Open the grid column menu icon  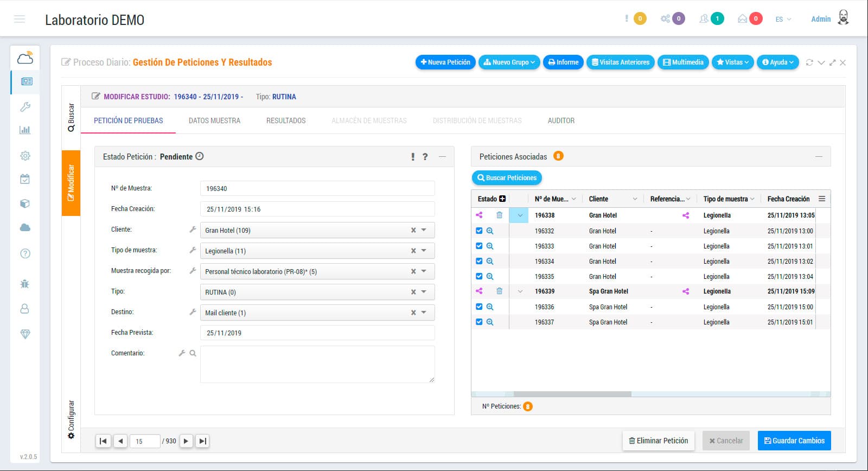(822, 199)
